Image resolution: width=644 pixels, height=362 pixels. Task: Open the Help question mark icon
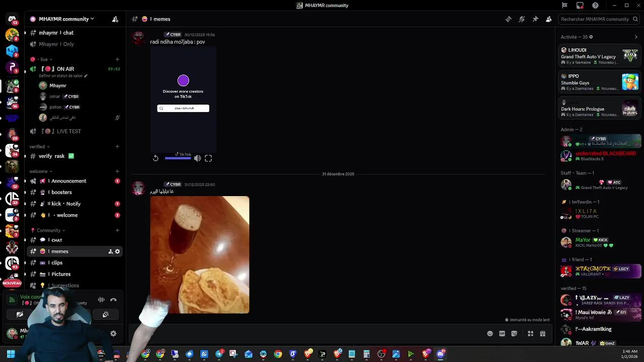coord(596,6)
